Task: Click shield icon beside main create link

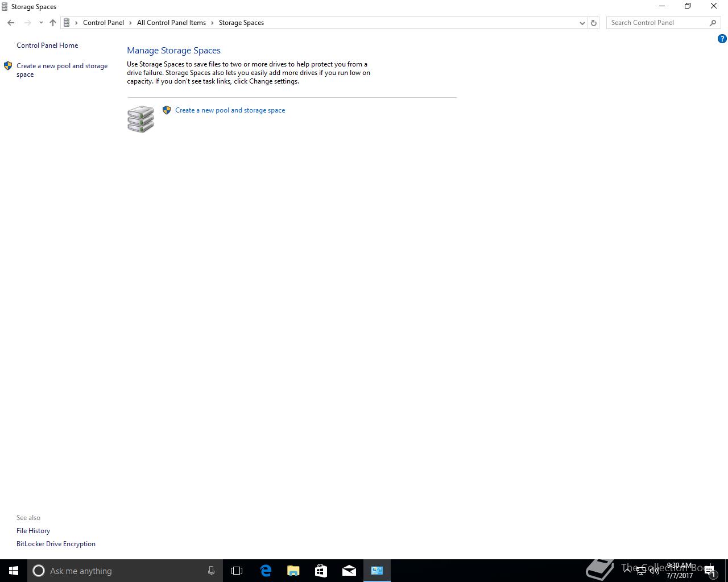Action: point(167,110)
